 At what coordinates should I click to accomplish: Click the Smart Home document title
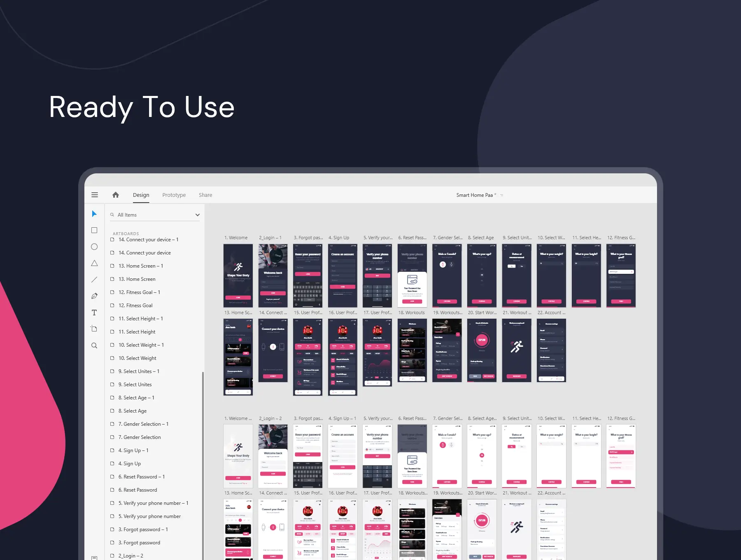[x=476, y=195]
